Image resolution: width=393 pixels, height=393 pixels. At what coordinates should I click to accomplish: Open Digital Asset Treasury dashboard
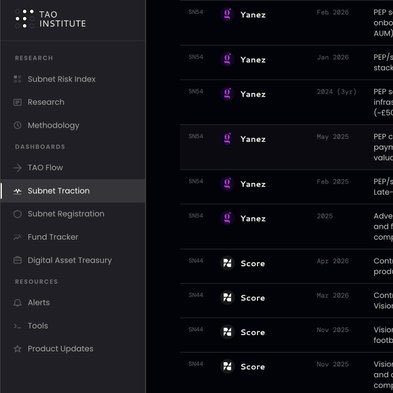click(x=70, y=260)
